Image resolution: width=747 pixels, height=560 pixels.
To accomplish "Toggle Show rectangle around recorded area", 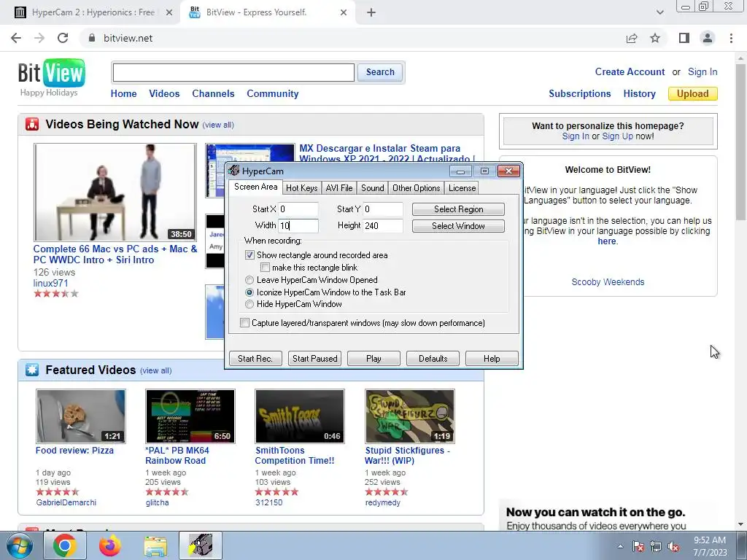I will tap(249, 255).
